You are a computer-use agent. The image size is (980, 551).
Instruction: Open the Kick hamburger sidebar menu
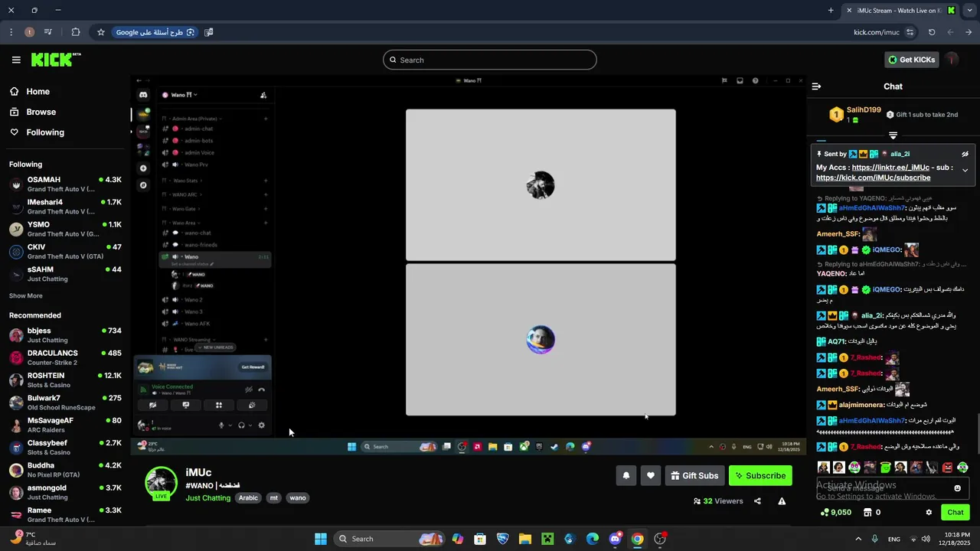coord(16,60)
